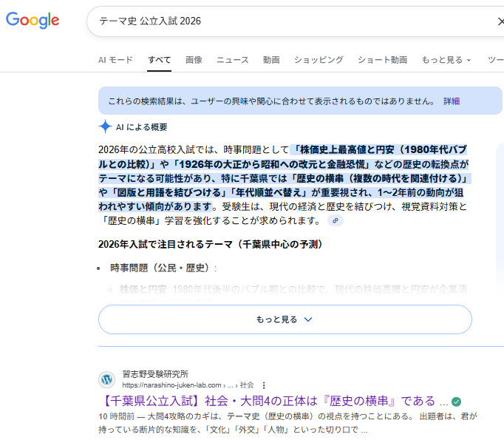Click the 詳細 link in the notice banner
This screenshot has height=440, width=504.
pos(451,101)
